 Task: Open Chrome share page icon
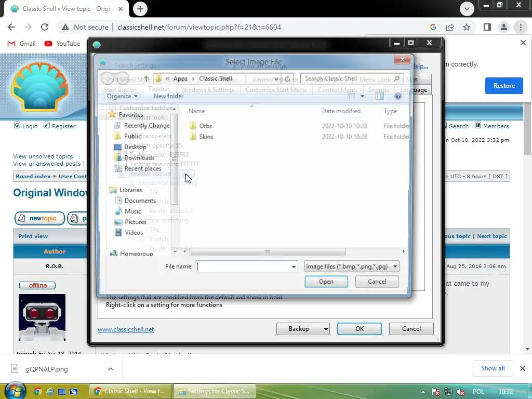click(x=450, y=27)
